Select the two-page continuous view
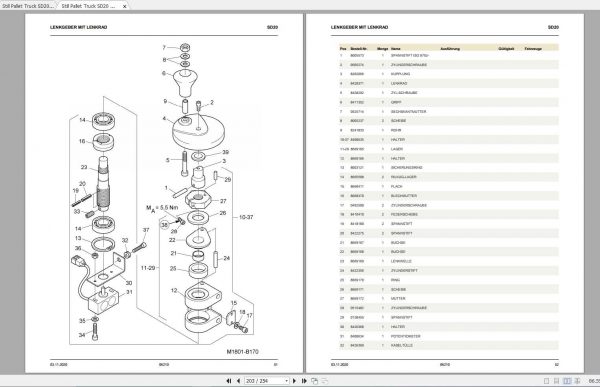 [577, 381]
